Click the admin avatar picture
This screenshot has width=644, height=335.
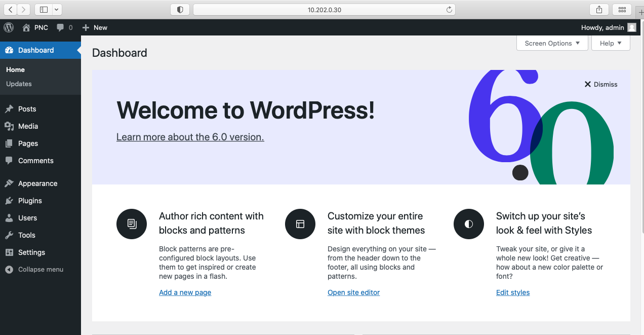coord(631,27)
